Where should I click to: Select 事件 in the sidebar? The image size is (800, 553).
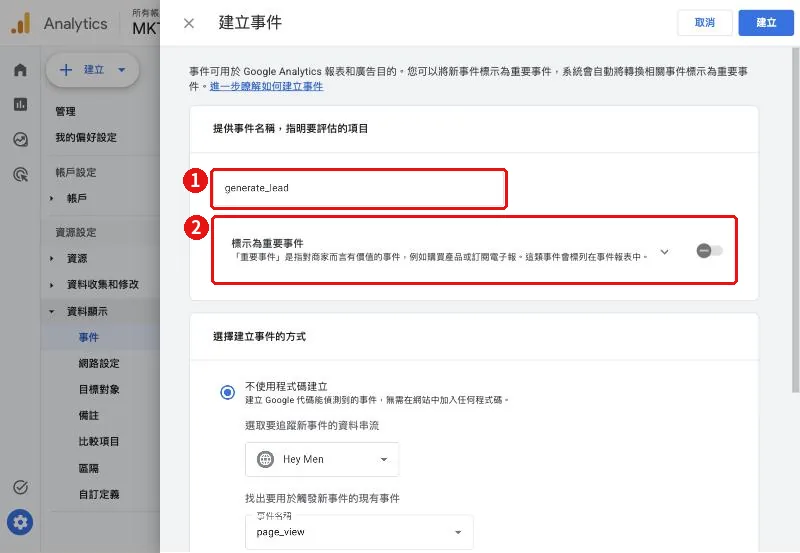[89, 337]
